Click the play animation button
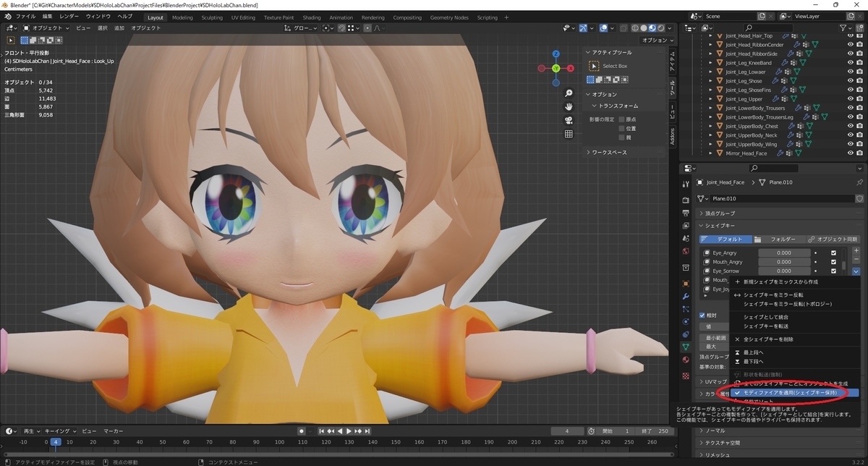 point(349,431)
